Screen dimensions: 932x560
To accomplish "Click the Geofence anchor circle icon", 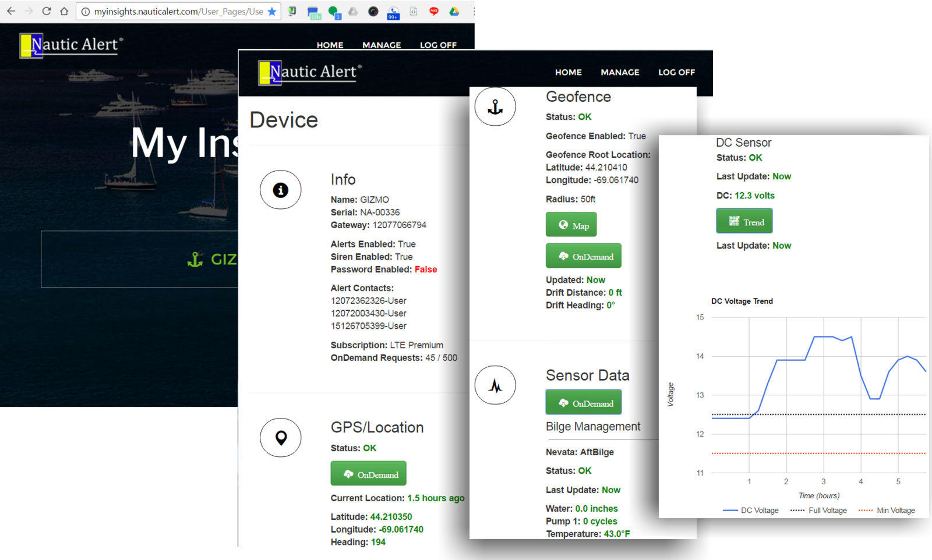I will coord(495,107).
